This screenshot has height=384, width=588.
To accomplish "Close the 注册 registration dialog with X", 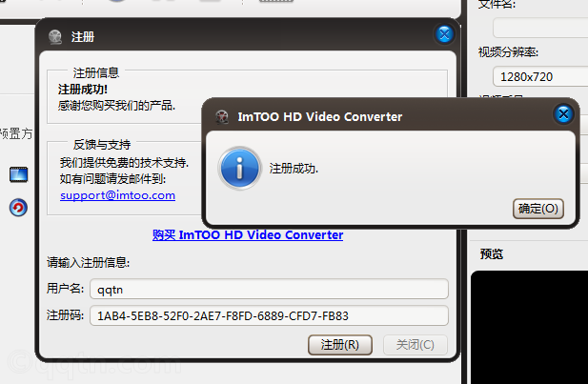I will pos(444,34).
